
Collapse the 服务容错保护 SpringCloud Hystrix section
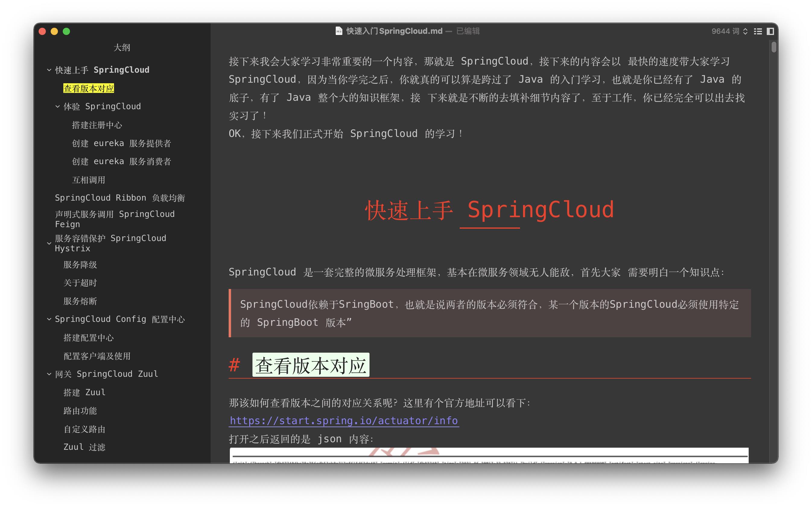(x=49, y=243)
